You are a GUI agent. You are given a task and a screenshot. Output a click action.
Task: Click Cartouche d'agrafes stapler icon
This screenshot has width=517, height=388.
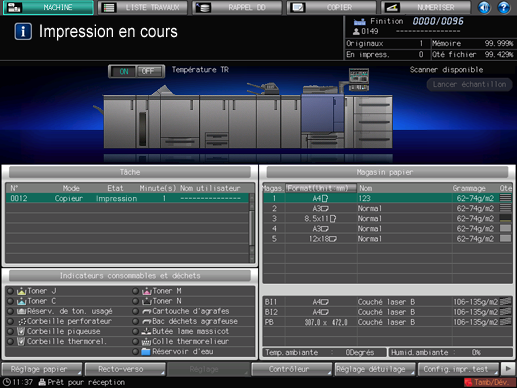point(147,312)
